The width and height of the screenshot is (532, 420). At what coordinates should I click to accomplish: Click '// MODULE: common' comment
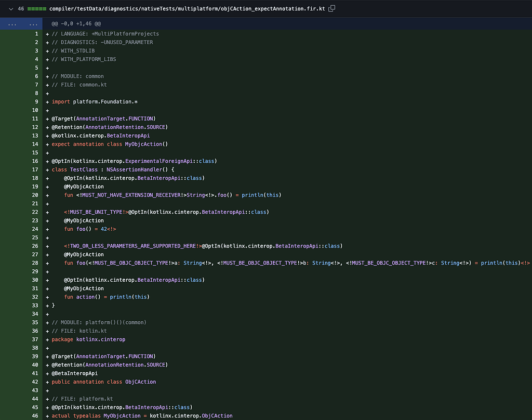click(x=78, y=76)
